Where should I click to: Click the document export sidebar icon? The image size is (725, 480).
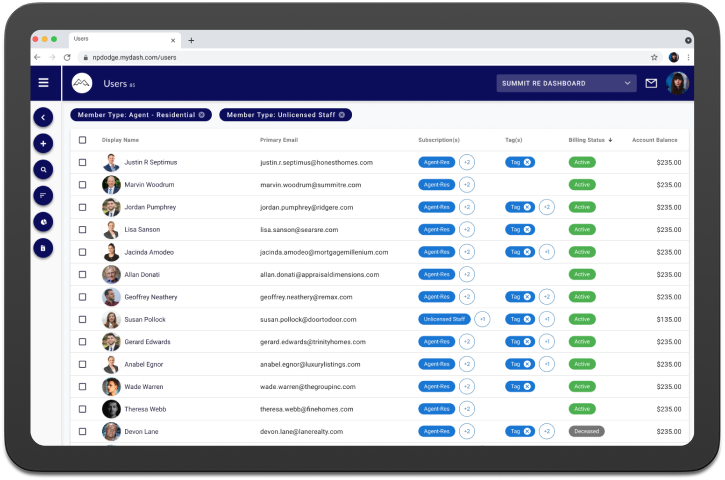click(x=43, y=248)
